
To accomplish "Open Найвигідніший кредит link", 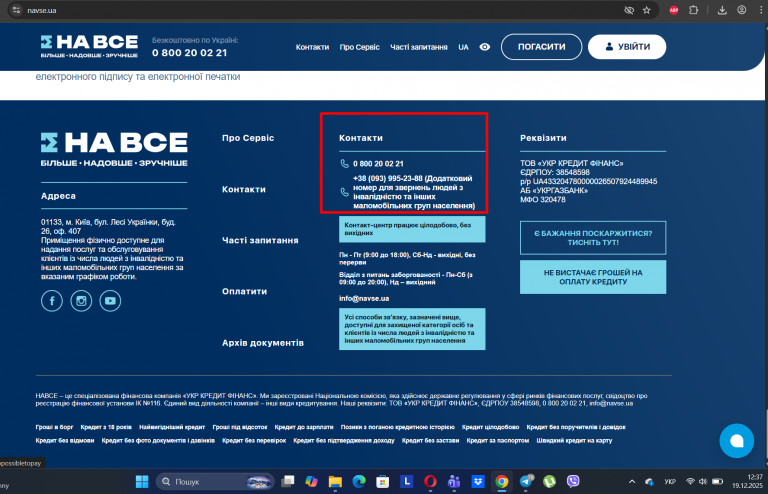I will coord(172,427).
